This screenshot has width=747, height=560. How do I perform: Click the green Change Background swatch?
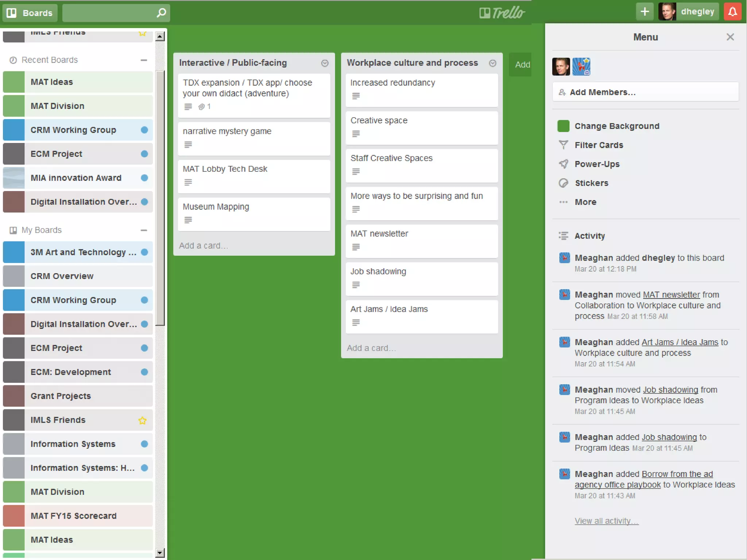(x=563, y=126)
